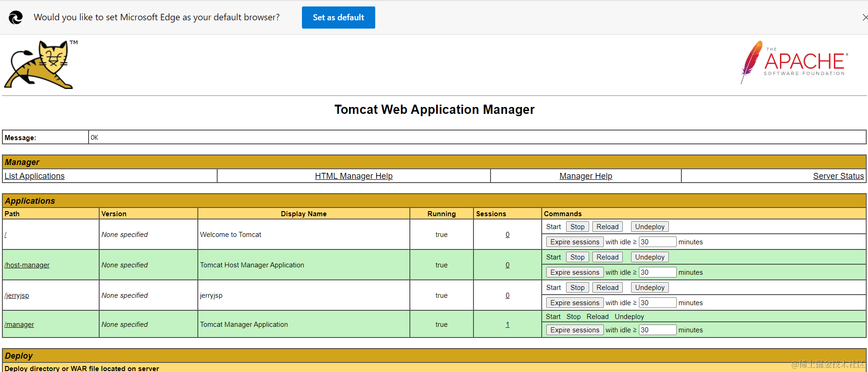The image size is (868, 372).
Task: Dismiss the default browser prompt
Action: click(x=865, y=18)
